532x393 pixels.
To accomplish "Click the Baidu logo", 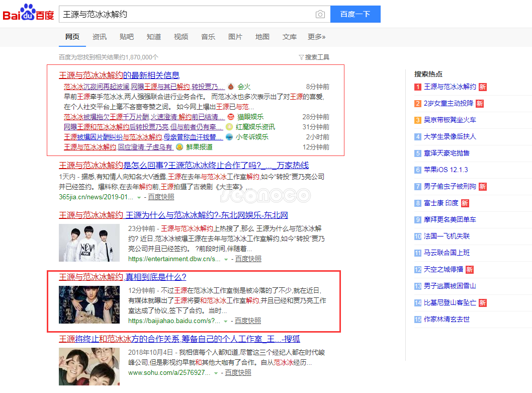I will coord(29,14).
